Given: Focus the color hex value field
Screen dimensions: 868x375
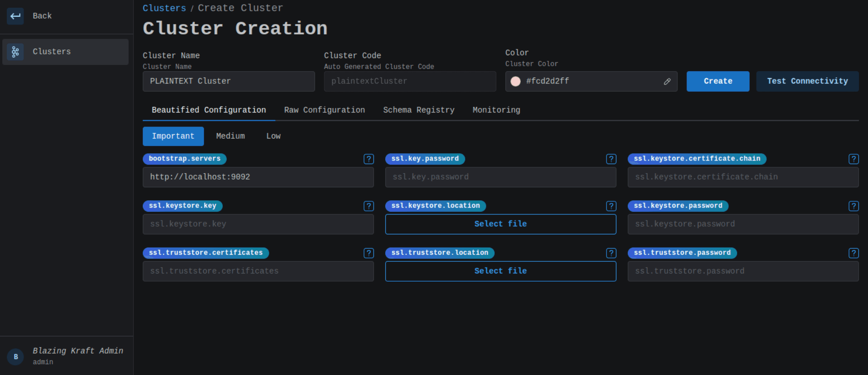Looking at the screenshot, I should pyautogui.click(x=592, y=81).
